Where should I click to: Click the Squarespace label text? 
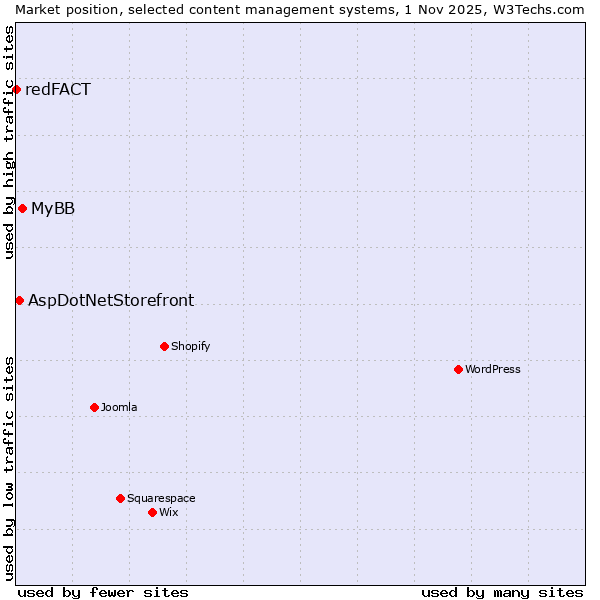161,498
